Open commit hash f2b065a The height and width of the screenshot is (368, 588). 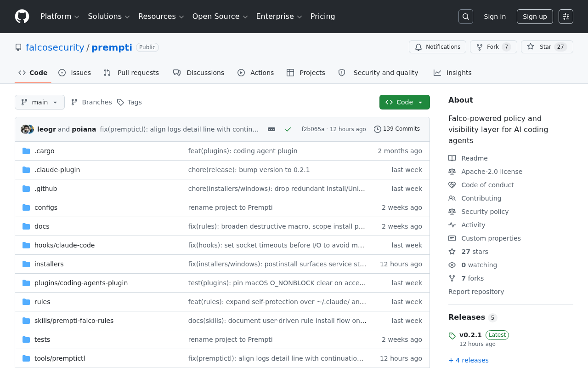click(x=313, y=129)
